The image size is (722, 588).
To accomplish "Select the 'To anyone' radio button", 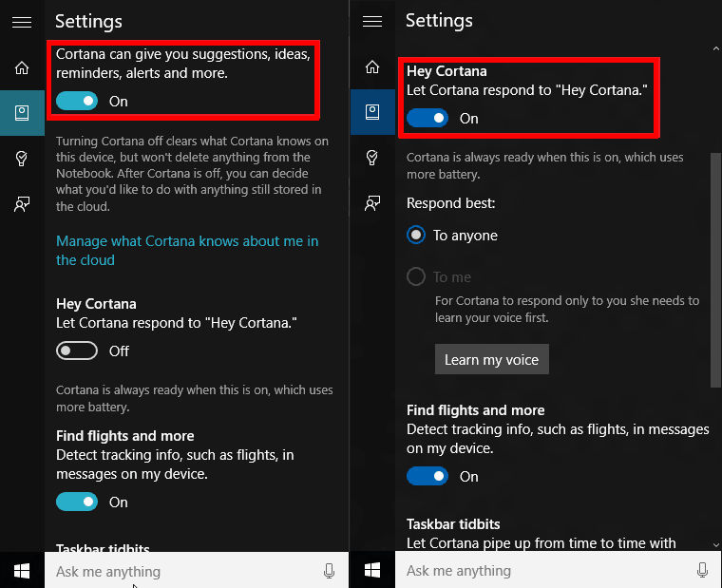I will pyautogui.click(x=416, y=236).
